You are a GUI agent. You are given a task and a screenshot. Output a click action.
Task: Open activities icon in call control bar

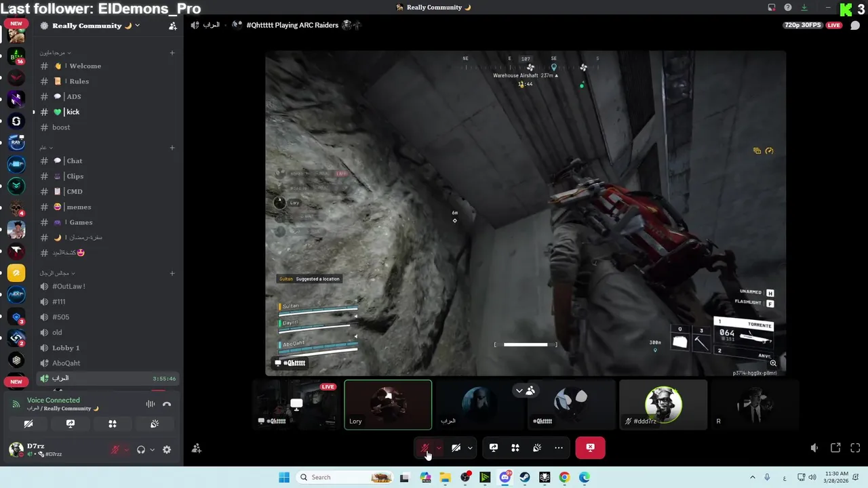click(515, 448)
